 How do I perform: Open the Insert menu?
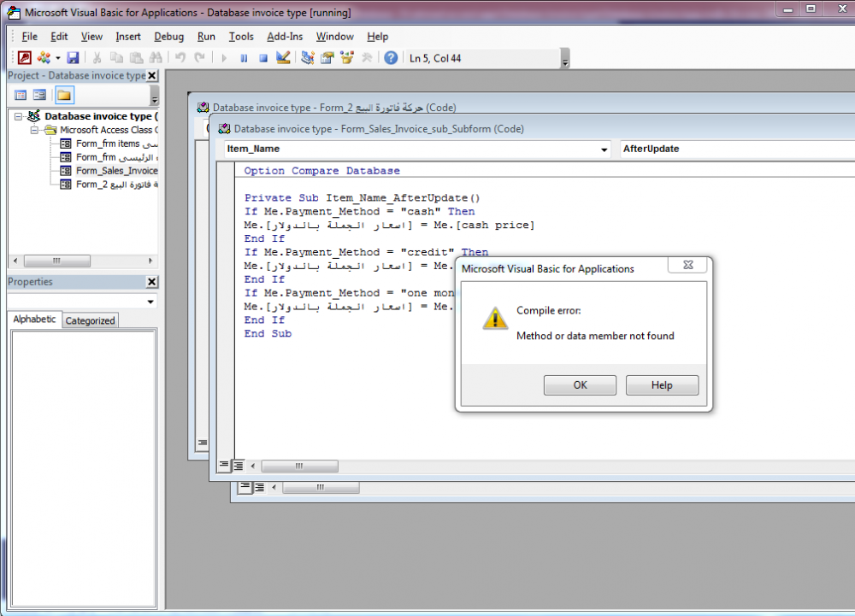(x=128, y=37)
